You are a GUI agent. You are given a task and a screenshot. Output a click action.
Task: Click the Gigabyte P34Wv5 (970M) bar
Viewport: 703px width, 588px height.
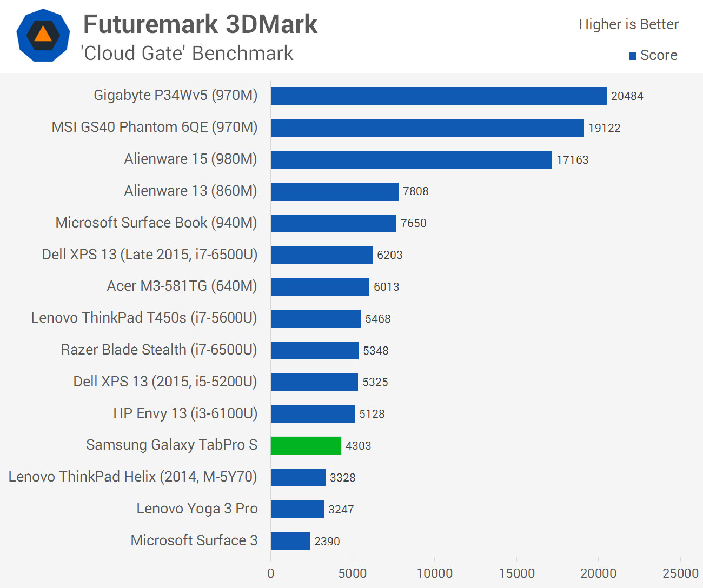click(439, 96)
